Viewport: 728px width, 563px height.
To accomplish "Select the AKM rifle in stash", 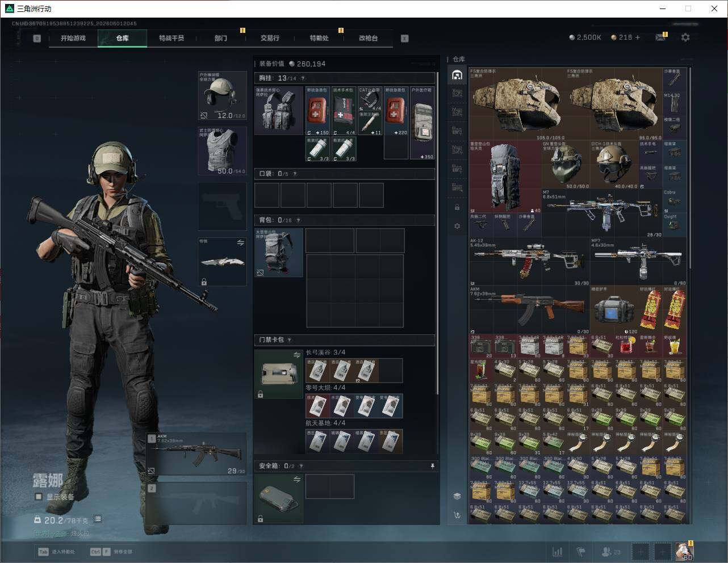I will pyautogui.click(x=530, y=310).
